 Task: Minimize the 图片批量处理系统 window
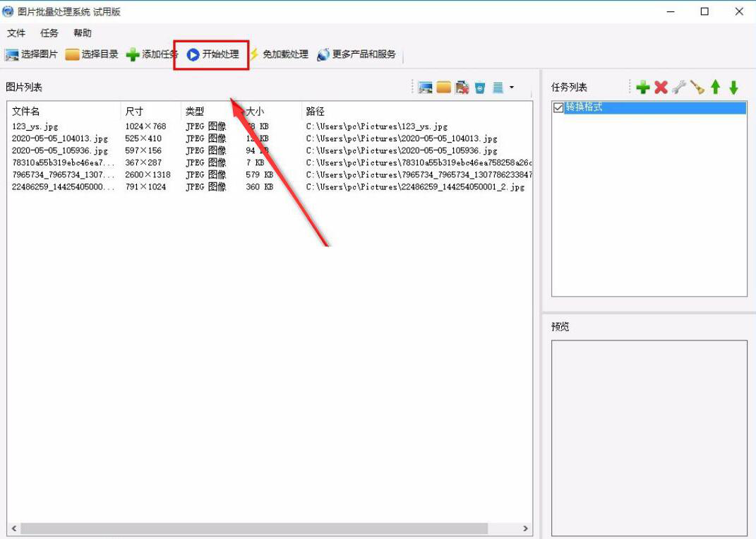(x=670, y=11)
